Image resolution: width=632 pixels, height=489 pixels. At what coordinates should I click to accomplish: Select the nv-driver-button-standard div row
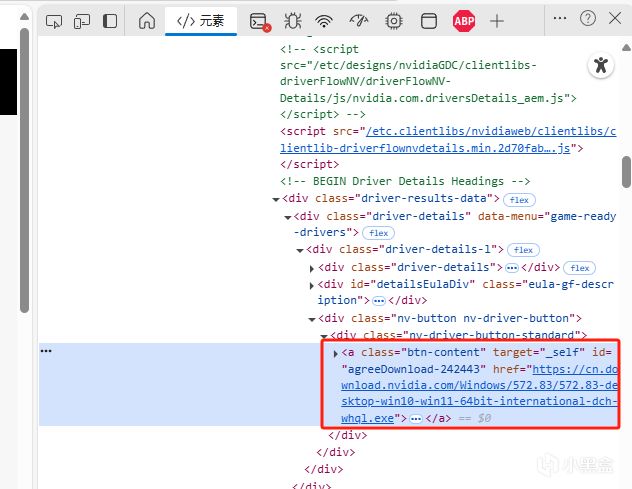click(458, 335)
